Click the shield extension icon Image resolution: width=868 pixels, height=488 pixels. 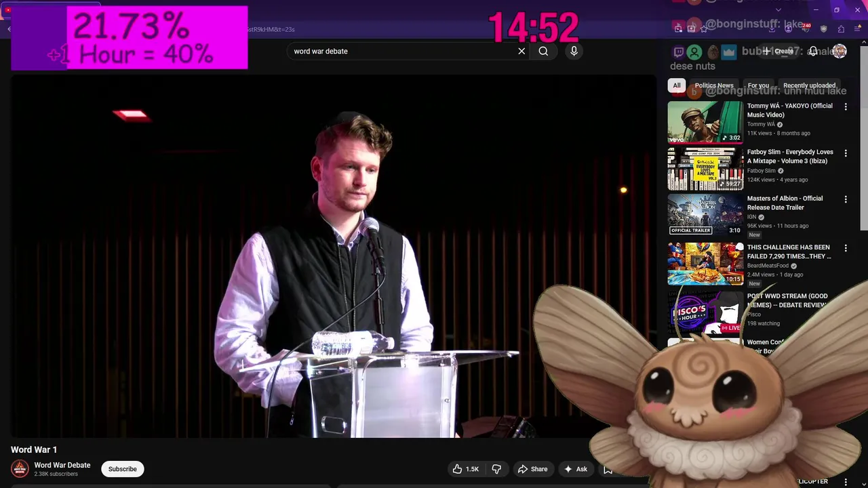823,29
